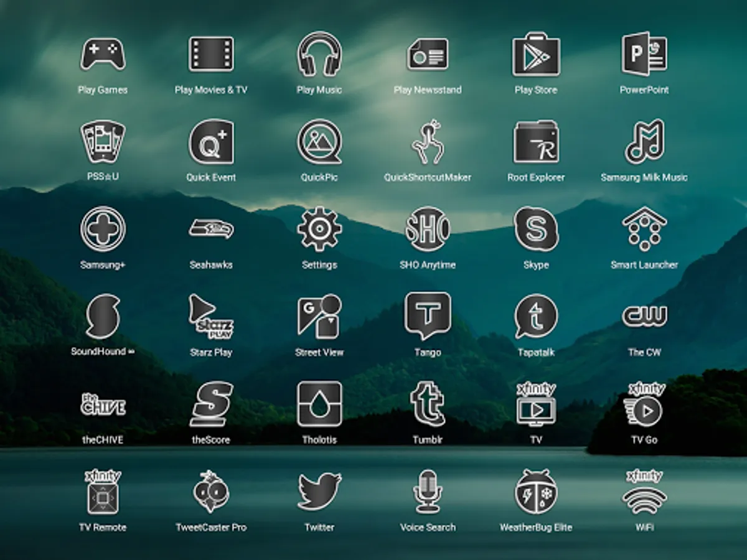Screen dimensions: 747x560
Task: Tap The CW app icon
Action: point(644,317)
